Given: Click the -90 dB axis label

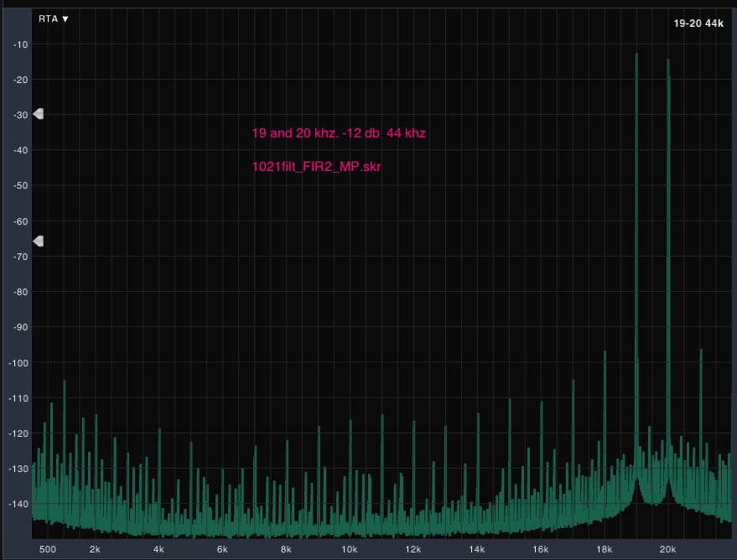Looking at the screenshot, I should coord(20,327).
